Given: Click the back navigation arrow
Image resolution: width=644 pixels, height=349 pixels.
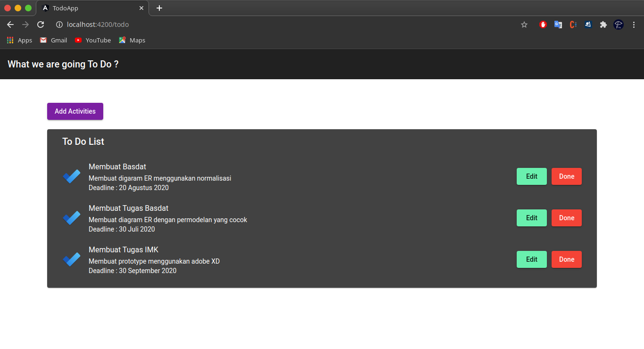Looking at the screenshot, I should (10, 25).
